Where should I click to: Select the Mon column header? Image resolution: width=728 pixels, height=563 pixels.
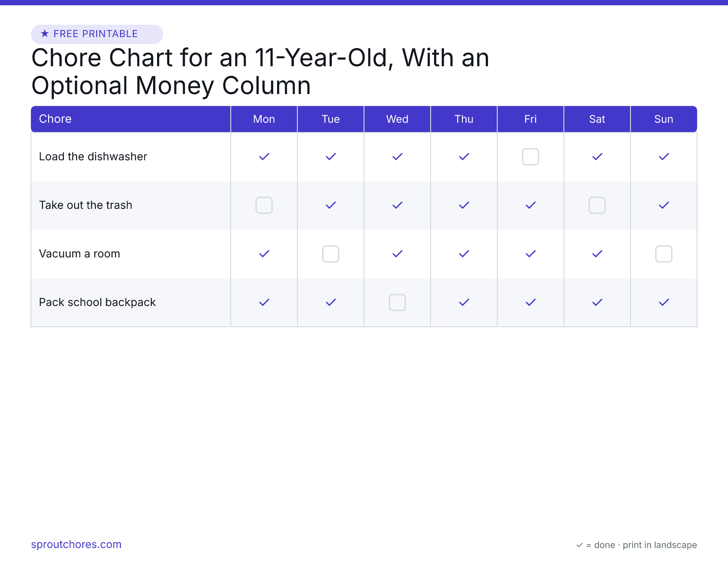264,119
